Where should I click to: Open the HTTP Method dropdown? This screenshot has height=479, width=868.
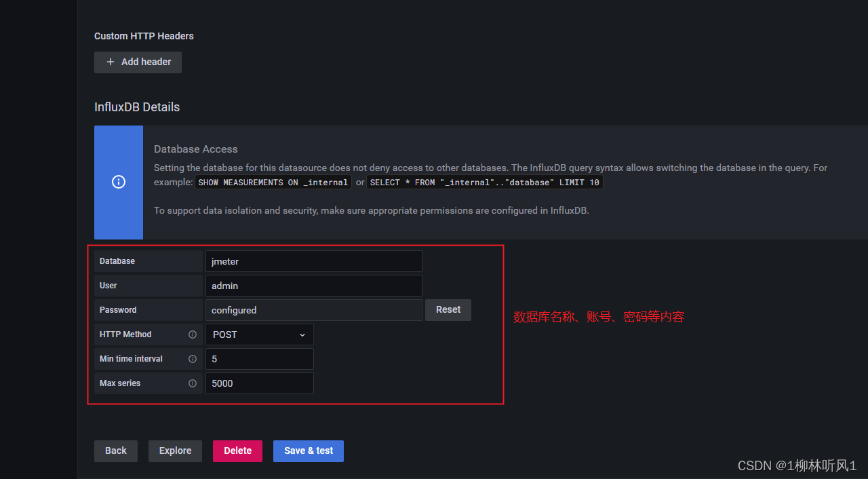pyautogui.click(x=260, y=334)
